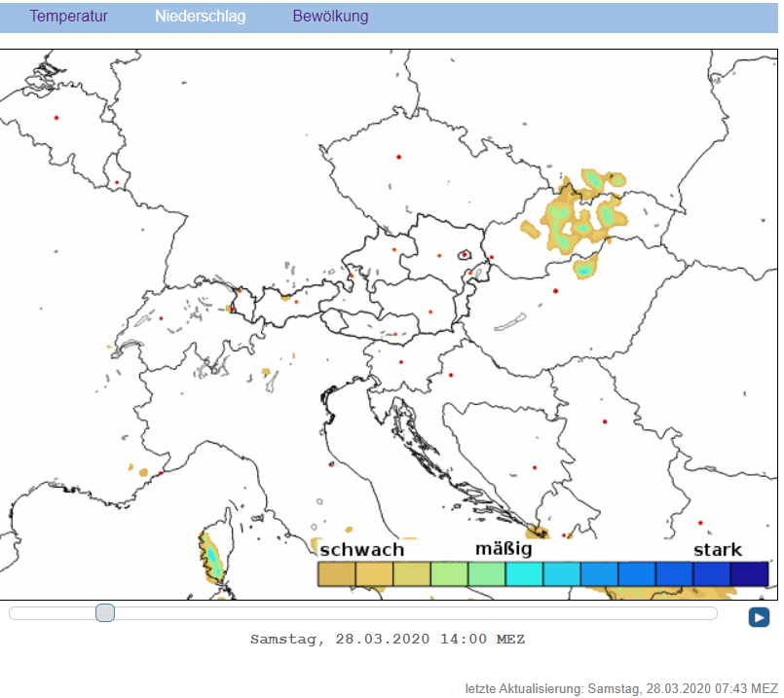Click the light green legend swatch
Screen dimensions: 784x698
pos(449,573)
